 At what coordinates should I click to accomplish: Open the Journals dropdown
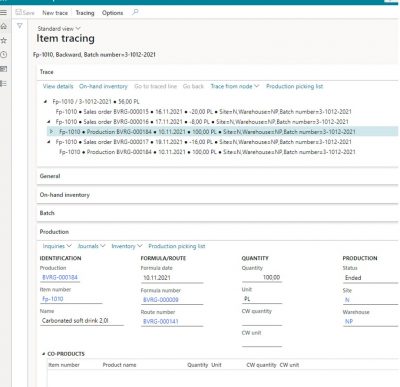pos(91,246)
